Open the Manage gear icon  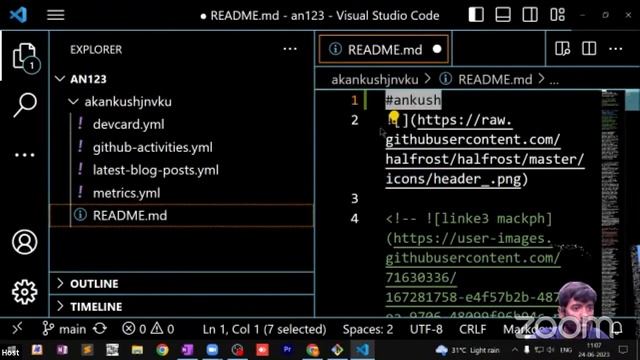coord(24,292)
